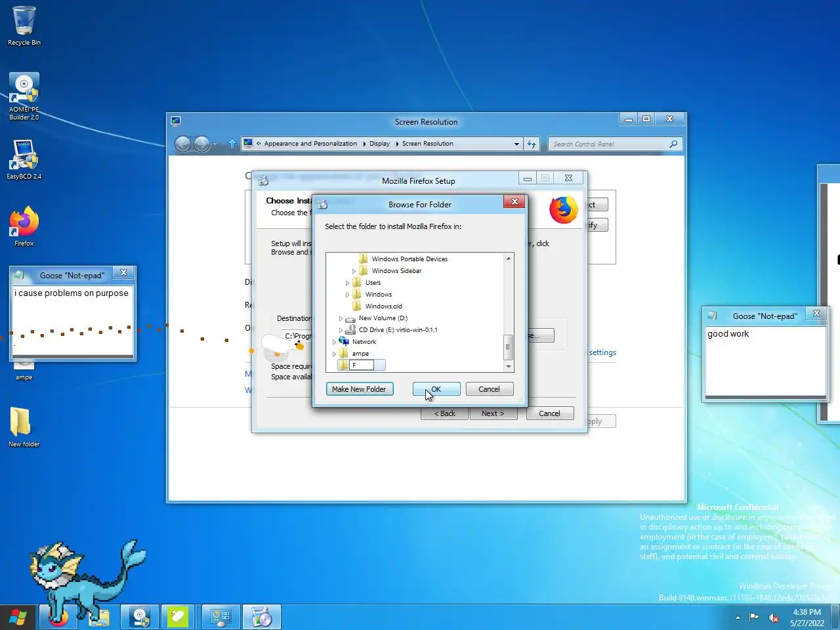Image resolution: width=840 pixels, height=630 pixels.
Task: Open the EasyBCD 2.4 desktop shortcut
Action: click(x=24, y=159)
